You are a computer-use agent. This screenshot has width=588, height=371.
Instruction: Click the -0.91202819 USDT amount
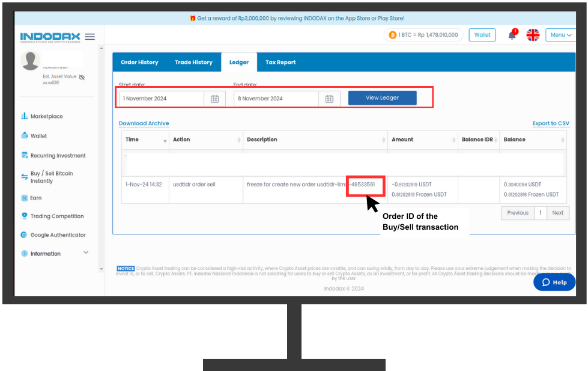[x=412, y=185]
